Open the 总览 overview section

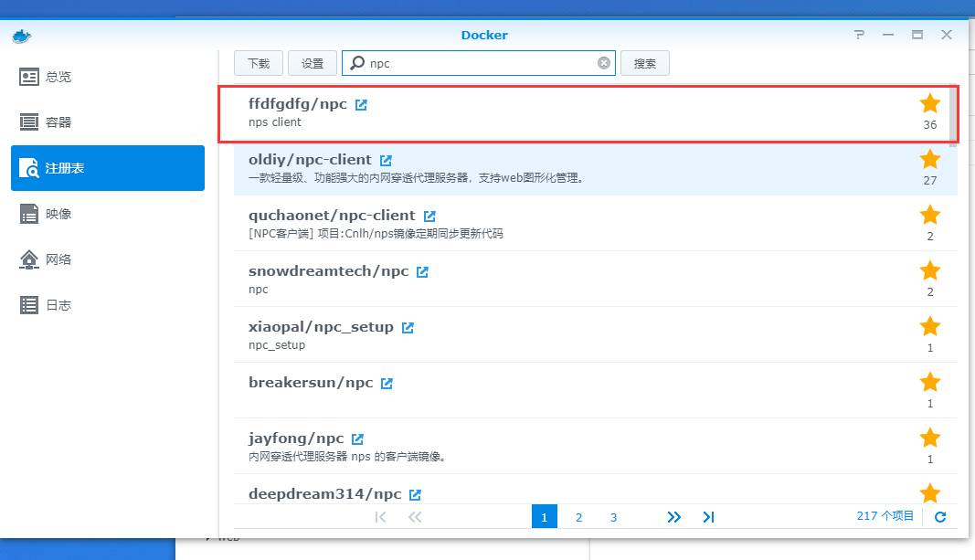pos(108,77)
